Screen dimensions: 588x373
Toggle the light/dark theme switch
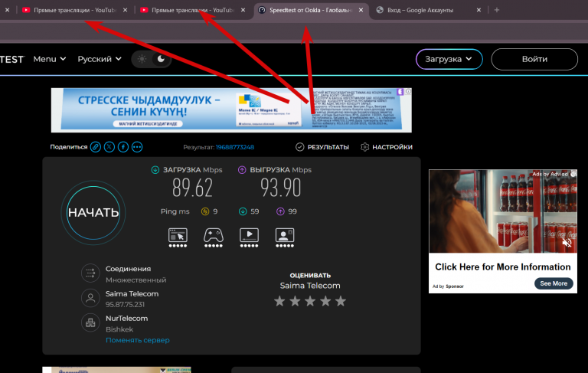[x=152, y=59]
